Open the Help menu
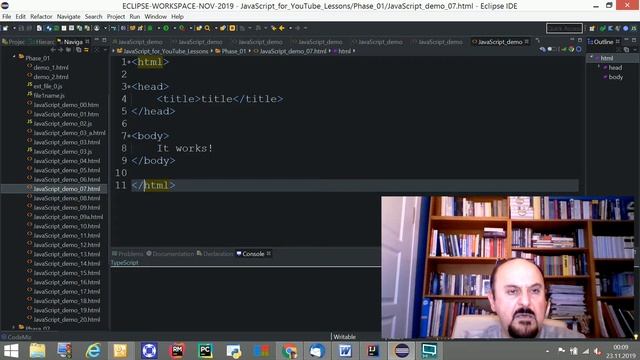The width and height of the screenshot is (640, 360). pyautogui.click(x=177, y=17)
